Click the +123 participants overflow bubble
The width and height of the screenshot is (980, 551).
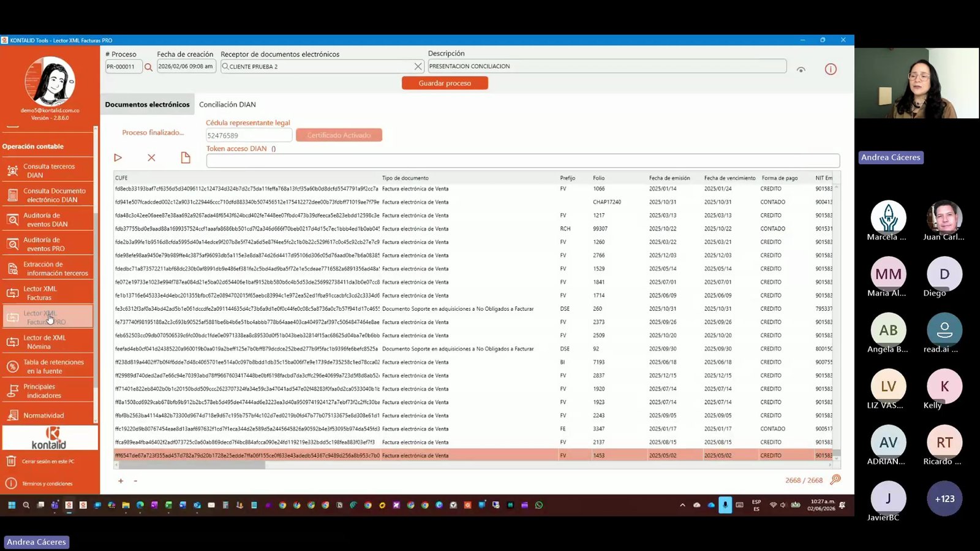[944, 499]
